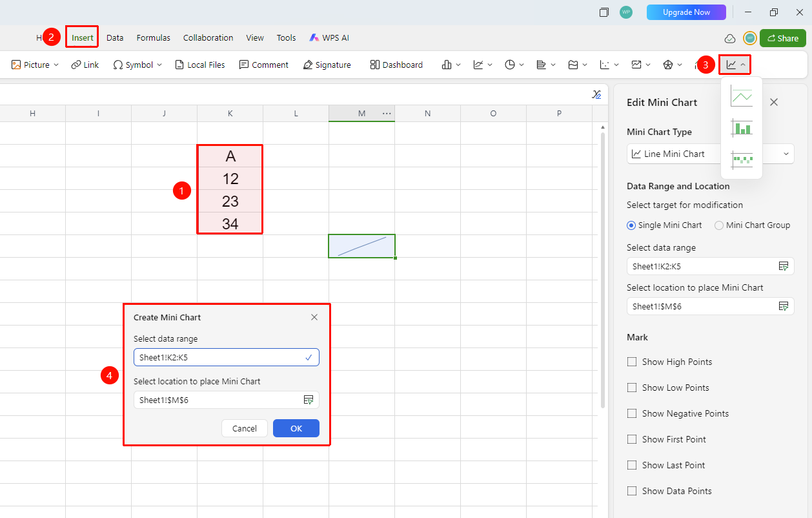Click the formula icon above the grid
The height and width of the screenshot is (518, 812).
tap(596, 94)
